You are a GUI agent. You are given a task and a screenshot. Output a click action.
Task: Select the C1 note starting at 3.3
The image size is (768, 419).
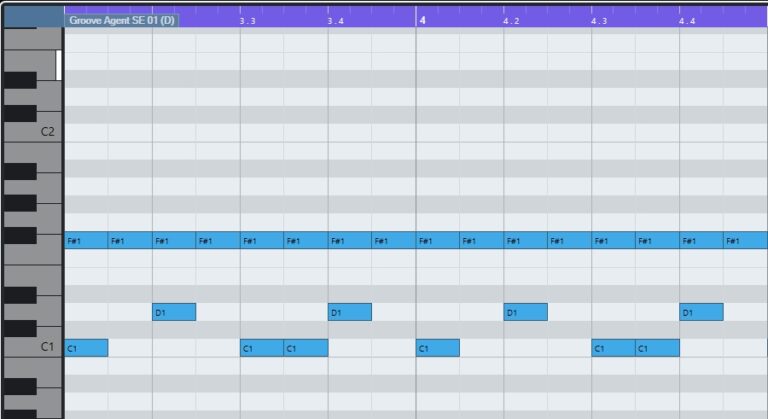pos(262,348)
